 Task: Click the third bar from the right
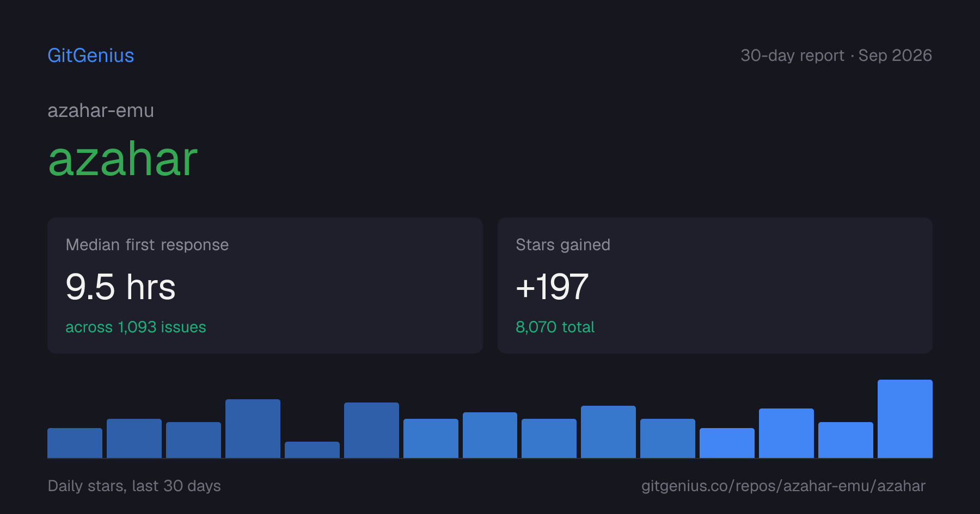coord(786,433)
